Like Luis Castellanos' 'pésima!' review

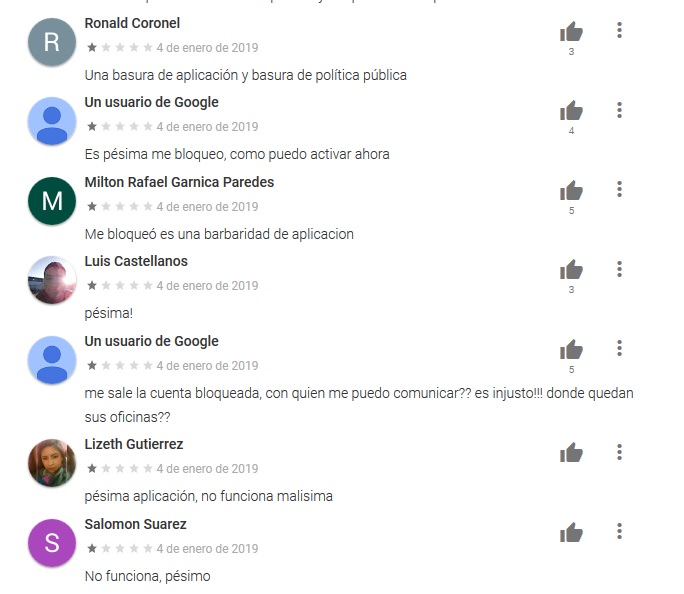pyautogui.click(x=571, y=270)
